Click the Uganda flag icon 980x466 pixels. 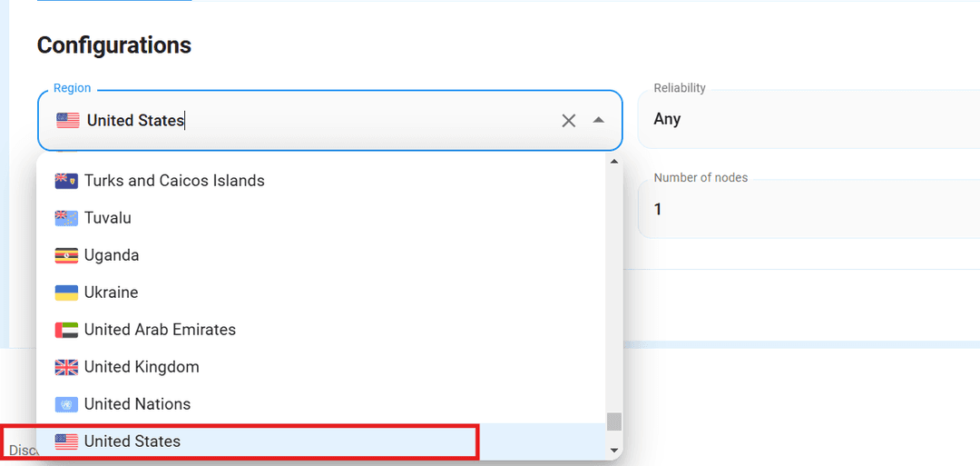(x=66, y=255)
